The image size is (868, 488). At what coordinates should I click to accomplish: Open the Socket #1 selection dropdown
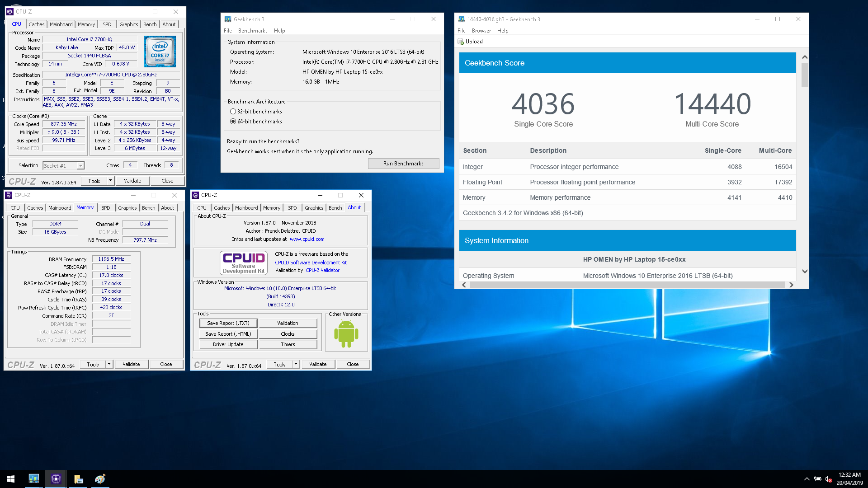tap(80, 166)
